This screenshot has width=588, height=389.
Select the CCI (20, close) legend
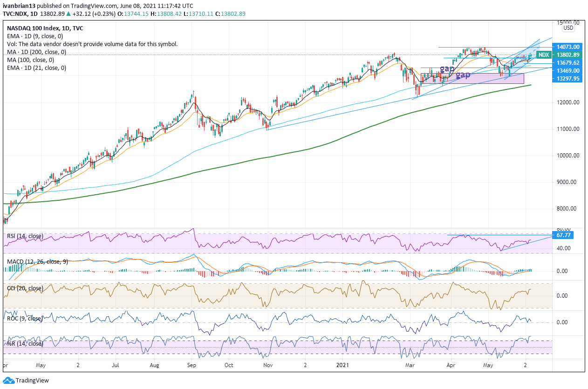(25, 288)
